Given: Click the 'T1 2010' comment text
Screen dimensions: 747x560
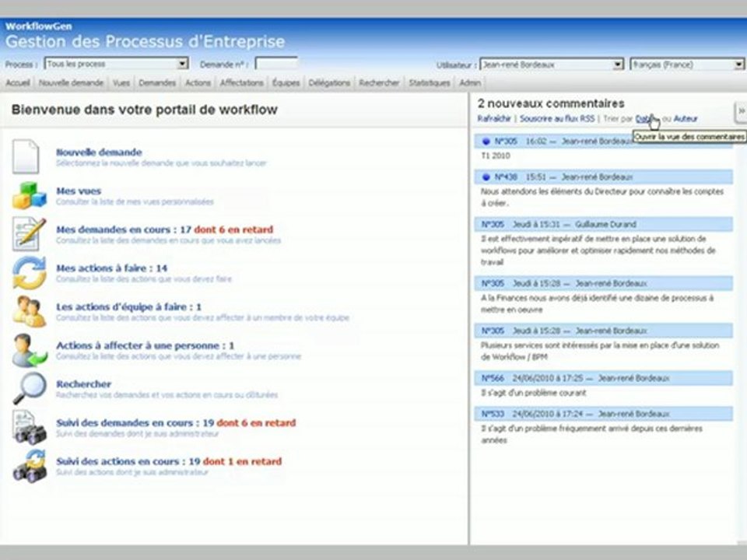Looking at the screenshot, I should coord(496,156).
